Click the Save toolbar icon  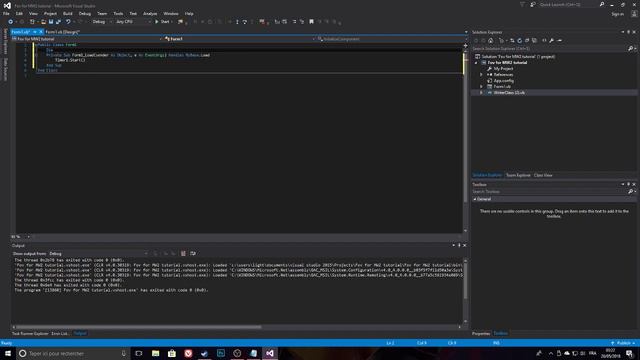pos(51,22)
